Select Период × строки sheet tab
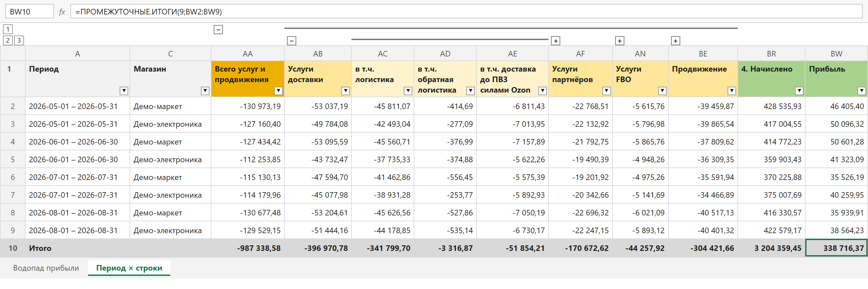 (129, 268)
